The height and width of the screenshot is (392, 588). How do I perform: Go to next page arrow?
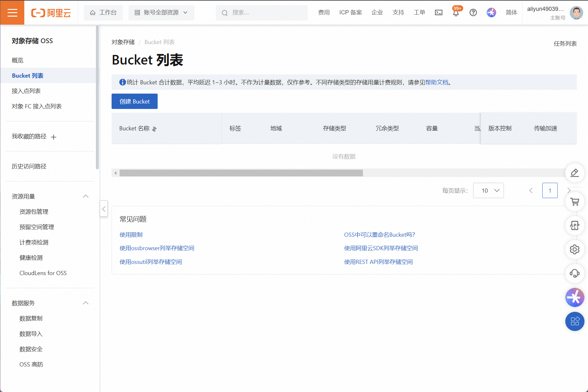(x=569, y=190)
